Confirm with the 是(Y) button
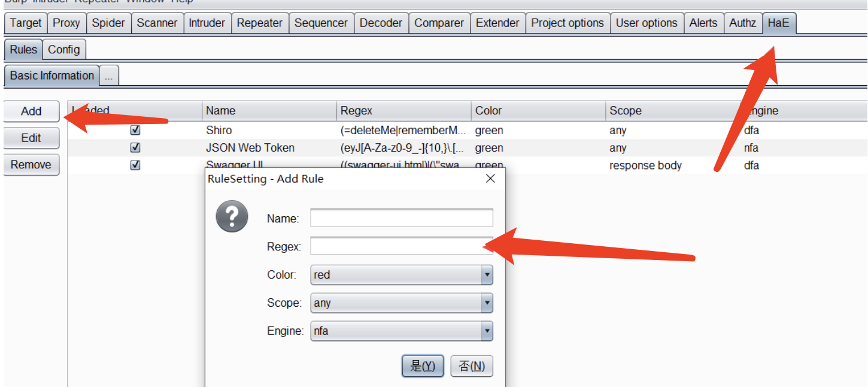 423,366
